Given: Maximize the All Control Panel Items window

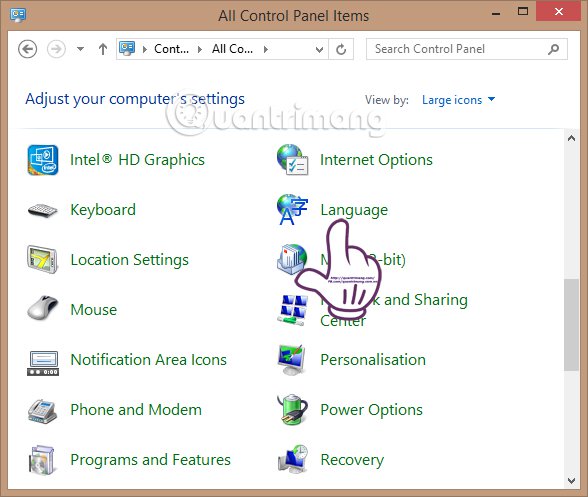Looking at the screenshot, I should coord(523,12).
